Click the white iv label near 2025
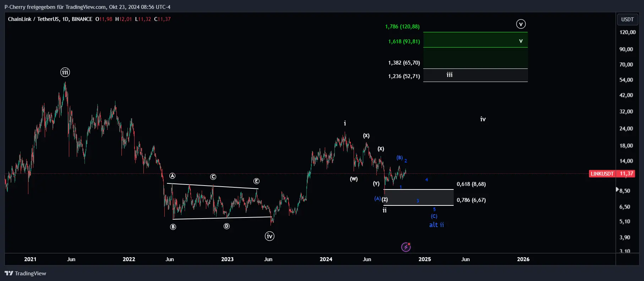 [x=483, y=119]
